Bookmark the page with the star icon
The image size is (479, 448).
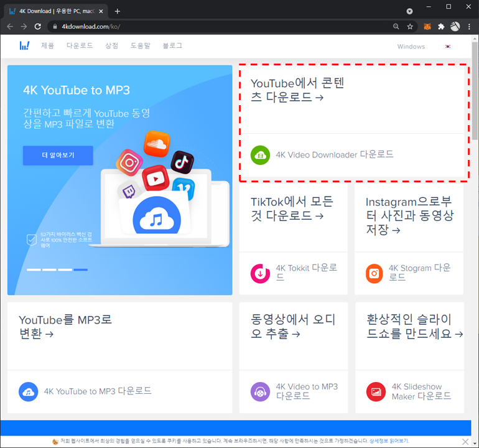(410, 27)
